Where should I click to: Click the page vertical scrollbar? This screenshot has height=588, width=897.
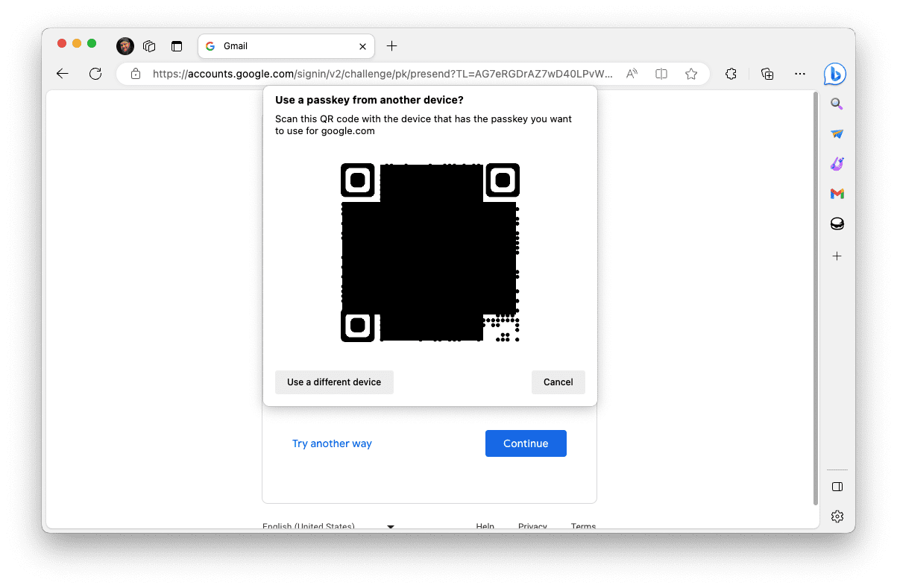click(815, 298)
